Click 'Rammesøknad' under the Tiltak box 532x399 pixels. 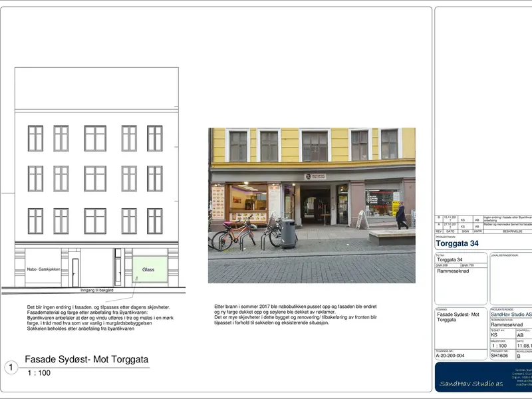[453, 271]
